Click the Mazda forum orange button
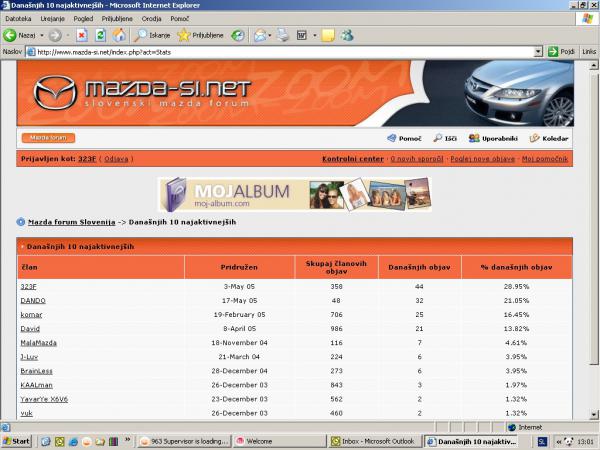 click(x=47, y=138)
